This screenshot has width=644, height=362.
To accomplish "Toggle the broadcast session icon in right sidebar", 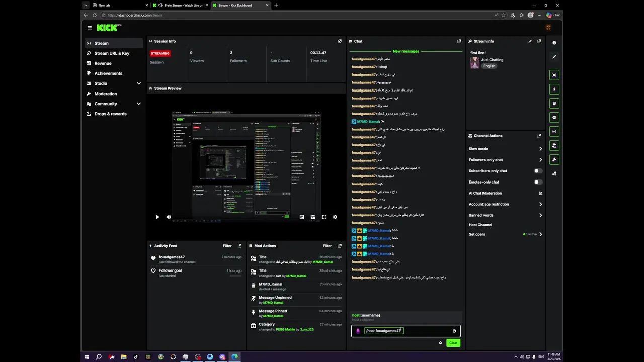I will (554, 132).
